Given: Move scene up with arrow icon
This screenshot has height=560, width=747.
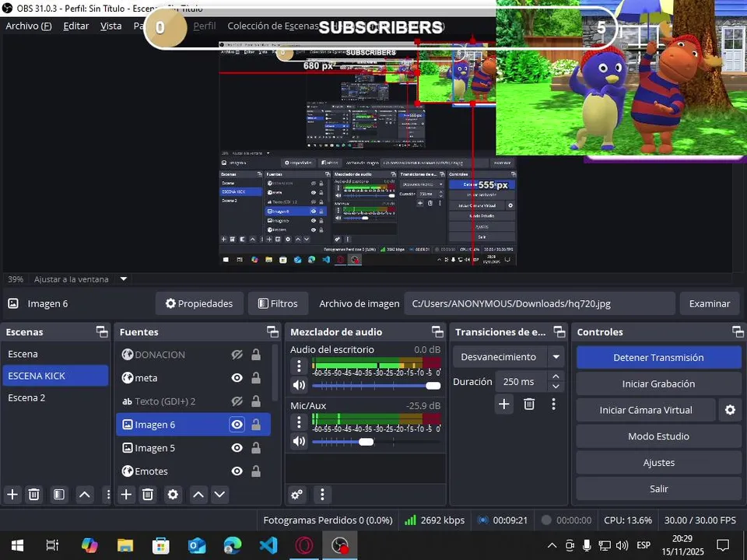Looking at the screenshot, I should pyautogui.click(x=84, y=495).
